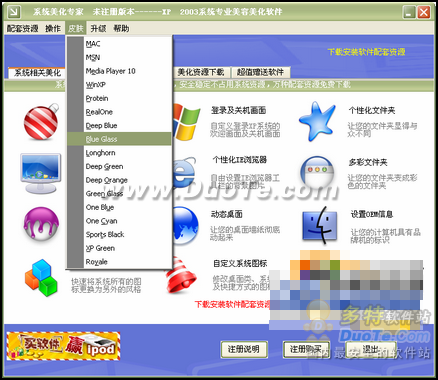Click the 皮肤 skin menu
This screenshot has width=438, height=380.
point(76,29)
